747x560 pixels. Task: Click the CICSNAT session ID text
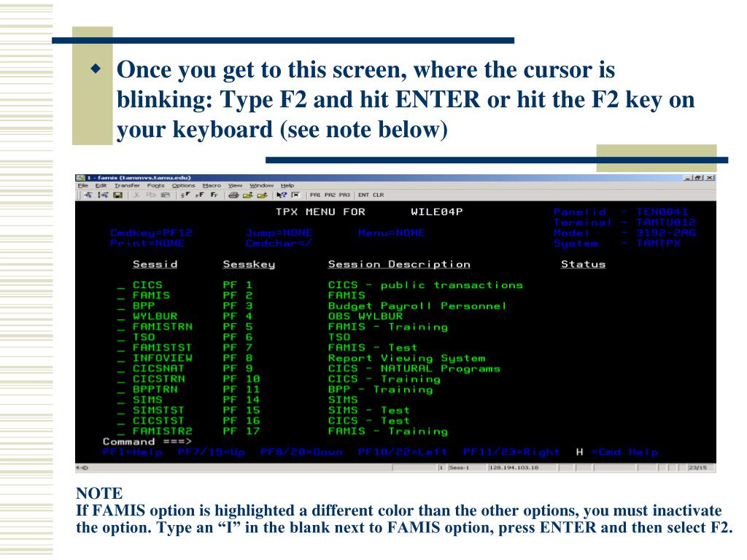click(158, 368)
